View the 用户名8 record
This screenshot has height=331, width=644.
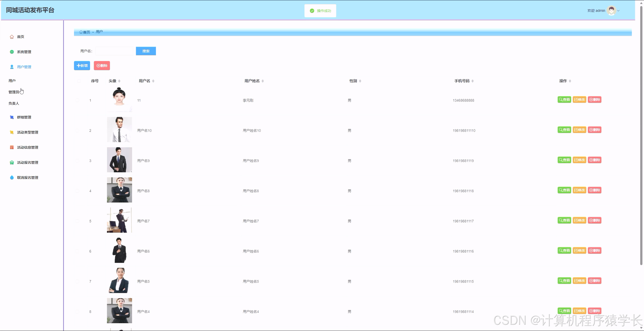[564, 190]
